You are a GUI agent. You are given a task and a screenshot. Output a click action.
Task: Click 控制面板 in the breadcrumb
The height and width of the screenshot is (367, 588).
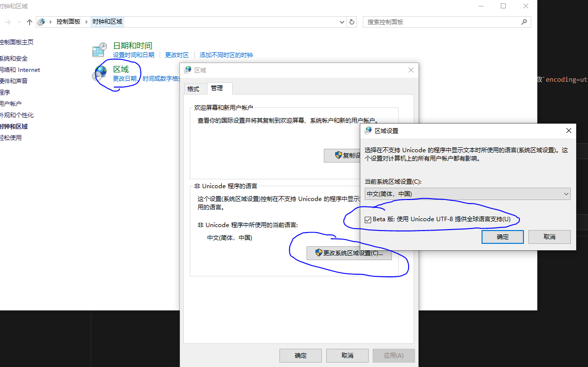pyautogui.click(x=68, y=22)
